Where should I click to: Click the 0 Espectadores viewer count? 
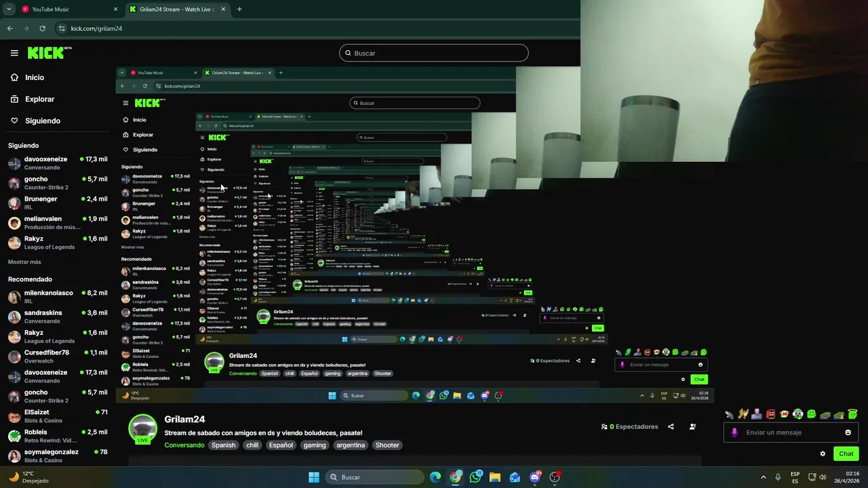tap(629, 427)
